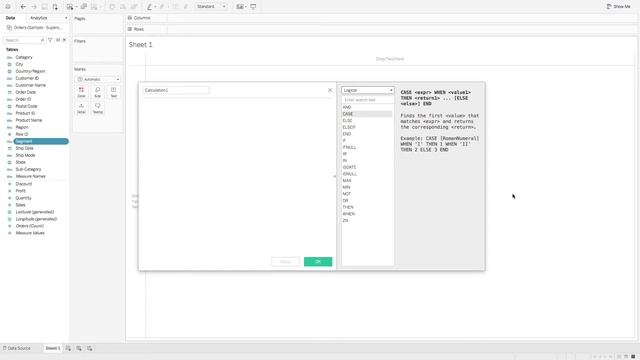Open the data pane options dropdown arrow
The height and width of the screenshot is (360, 640).
(x=64, y=40)
